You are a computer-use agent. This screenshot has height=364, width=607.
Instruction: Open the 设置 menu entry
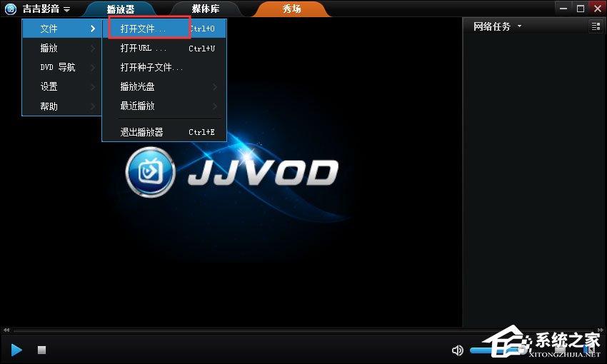pyautogui.click(x=62, y=86)
